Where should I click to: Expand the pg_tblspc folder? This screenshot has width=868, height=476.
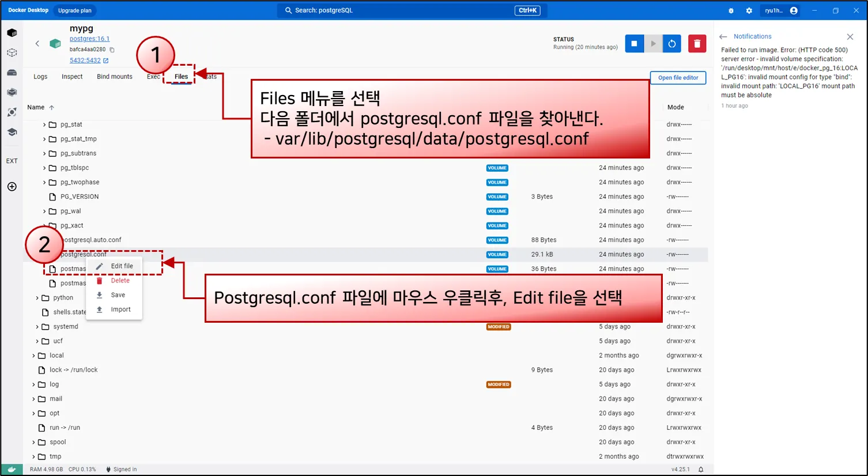44,168
